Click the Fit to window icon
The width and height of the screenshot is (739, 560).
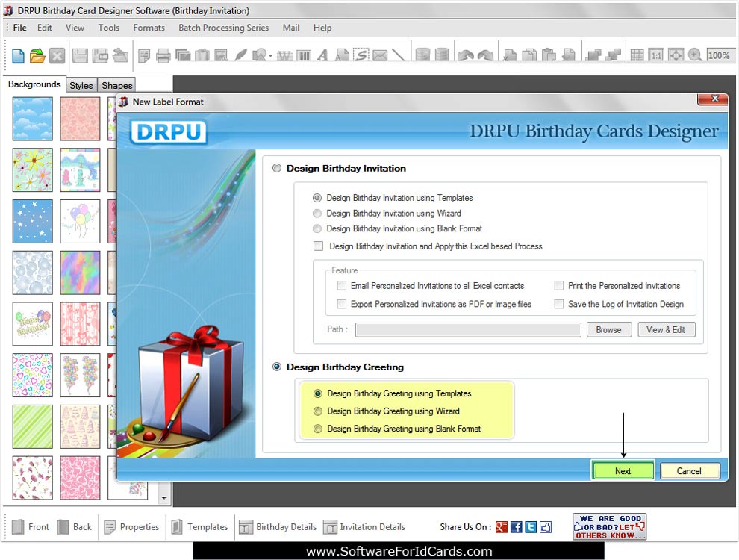(x=676, y=55)
